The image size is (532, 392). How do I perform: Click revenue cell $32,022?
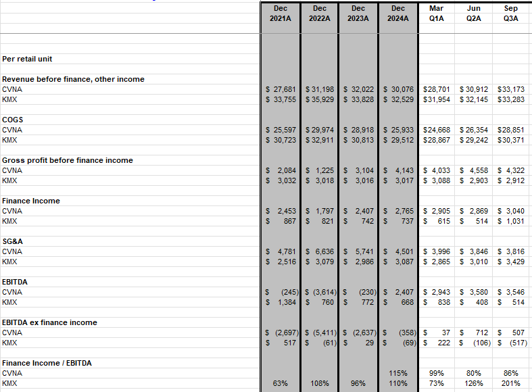pos(358,89)
